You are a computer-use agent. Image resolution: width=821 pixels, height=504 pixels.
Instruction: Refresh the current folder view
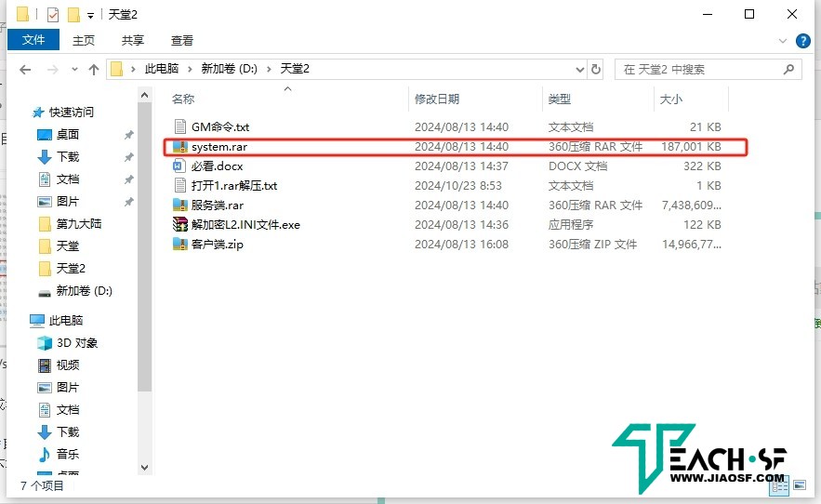[x=596, y=69]
